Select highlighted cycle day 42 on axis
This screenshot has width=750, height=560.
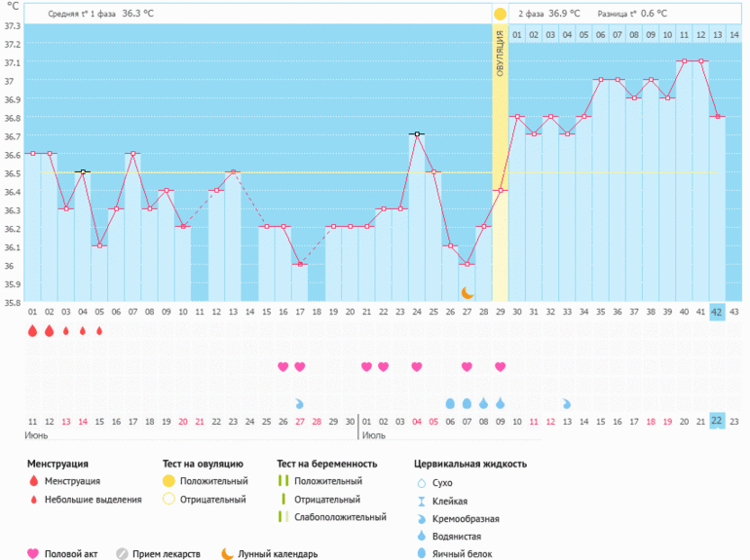tap(717, 312)
